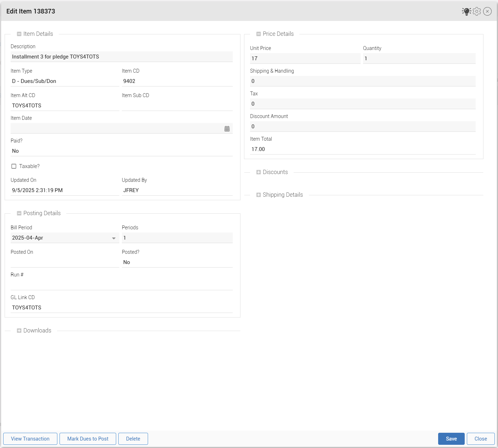Click the Item Sub CD field
The width and height of the screenshot is (498, 448).
(x=177, y=106)
